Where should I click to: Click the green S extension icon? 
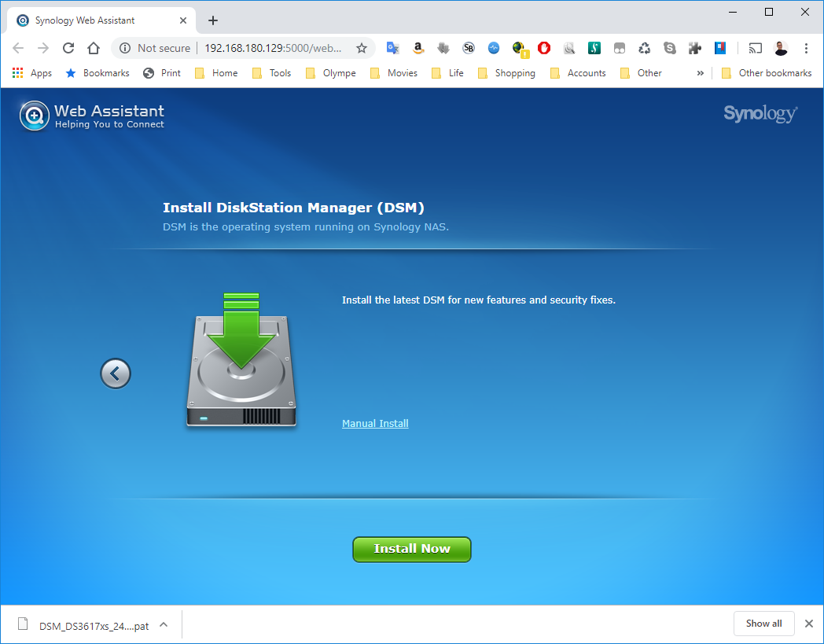[594, 48]
